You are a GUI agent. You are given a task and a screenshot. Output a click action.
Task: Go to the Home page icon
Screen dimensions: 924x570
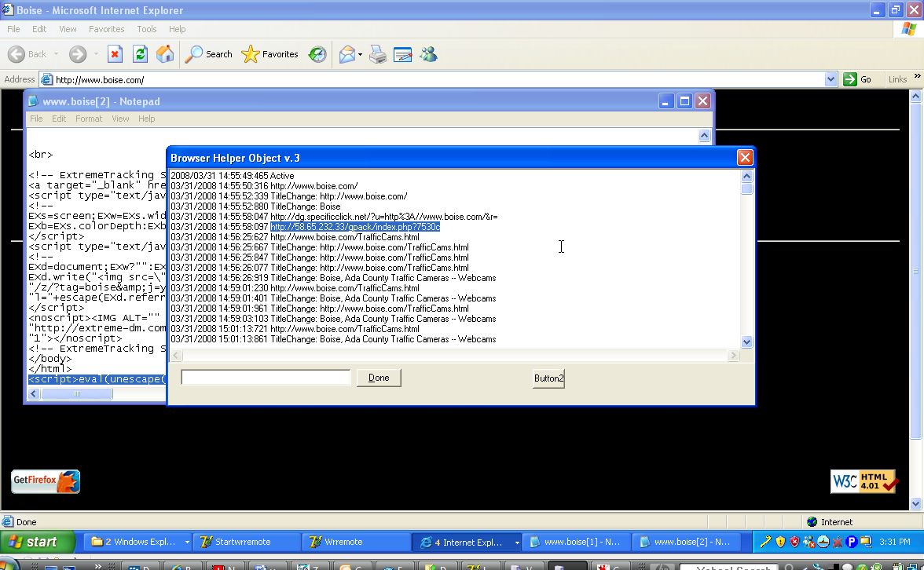coord(165,54)
